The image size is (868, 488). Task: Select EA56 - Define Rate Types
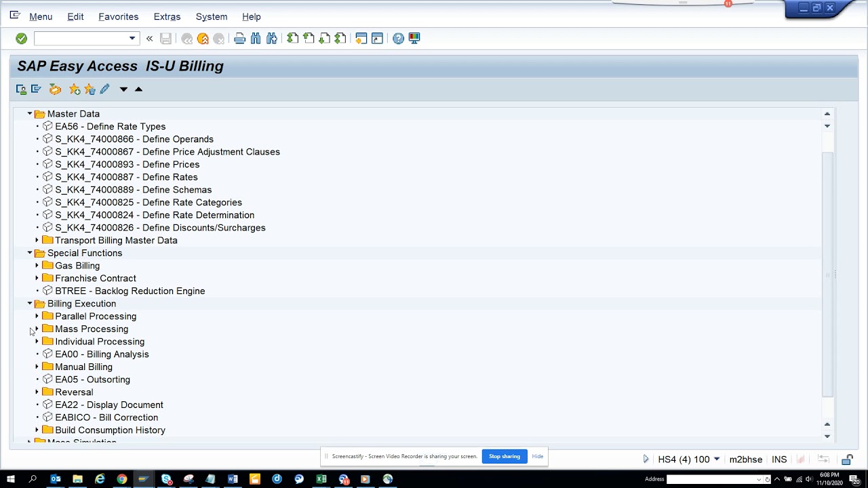(x=110, y=127)
